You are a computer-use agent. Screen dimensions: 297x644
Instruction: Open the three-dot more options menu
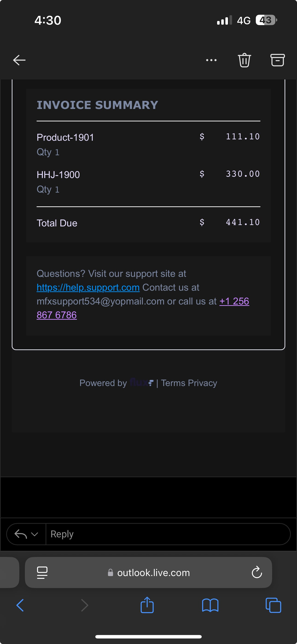point(211,60)
